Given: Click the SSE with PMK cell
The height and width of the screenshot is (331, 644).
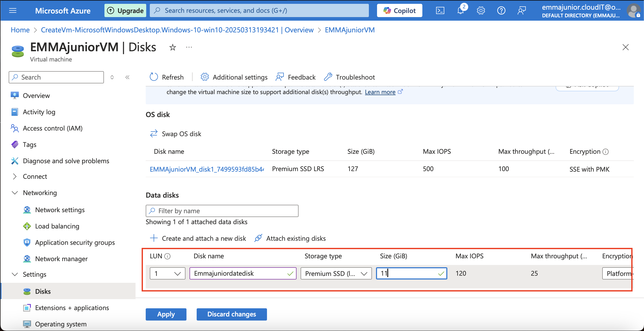Looking at the screenshot, I should 589,169.
